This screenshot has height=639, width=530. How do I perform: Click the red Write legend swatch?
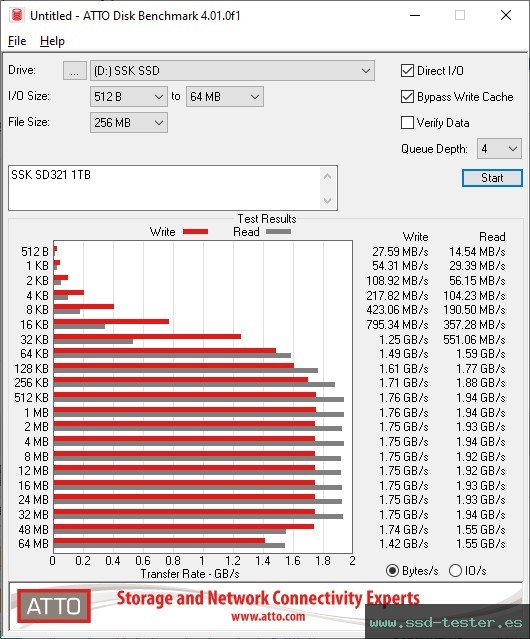[x=196, y=232]
